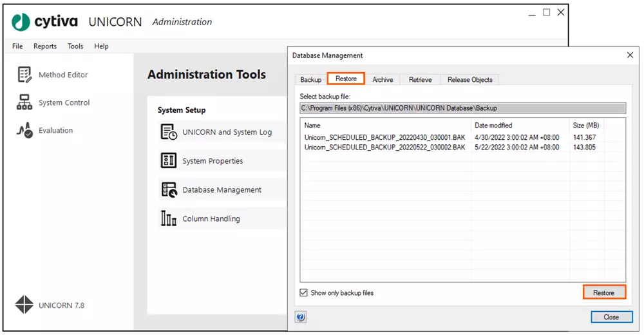This screenshot has height=335, width=644.
Task: Open UNICORN and System Log icon
Action: 168,132
